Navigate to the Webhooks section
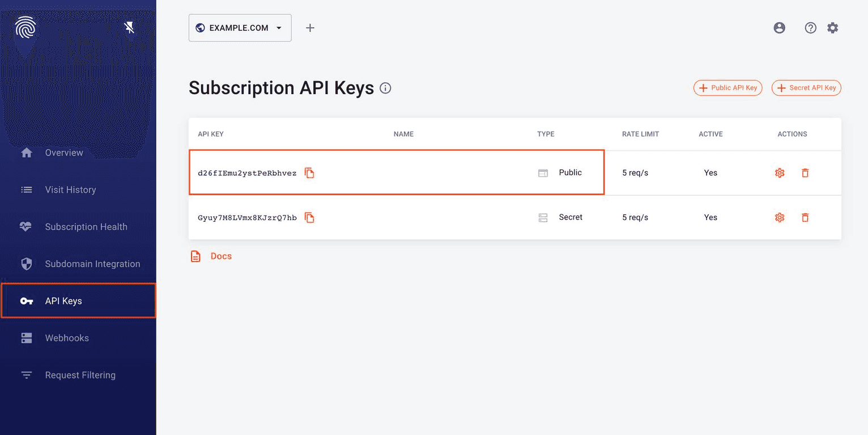 pos(67,338)
